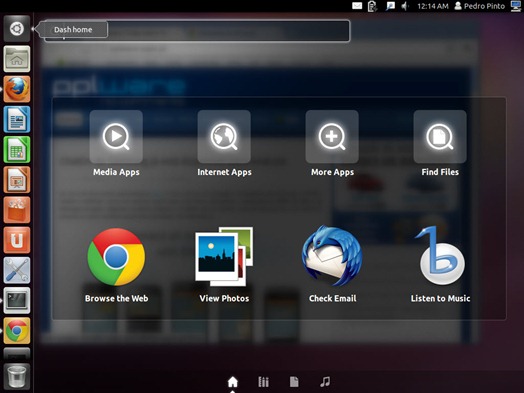
Task: Open the chat status indicator
Action: click(390, 6)
